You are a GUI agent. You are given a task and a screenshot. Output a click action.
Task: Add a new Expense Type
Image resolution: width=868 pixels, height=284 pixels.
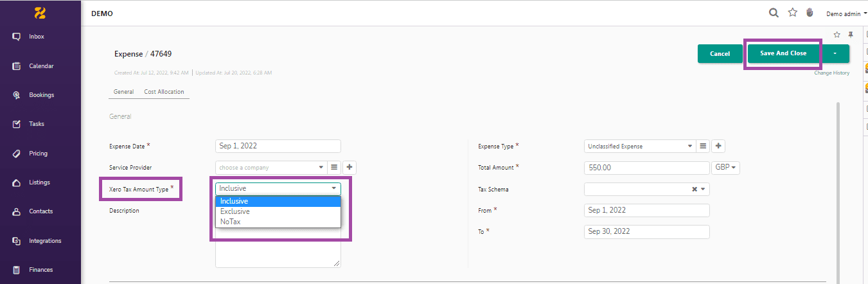pyautogui.click(x=719, y=146)
